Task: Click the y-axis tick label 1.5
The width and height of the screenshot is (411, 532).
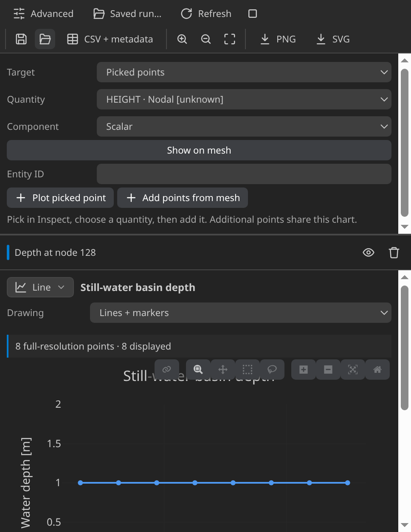Action: click(54, 444)
